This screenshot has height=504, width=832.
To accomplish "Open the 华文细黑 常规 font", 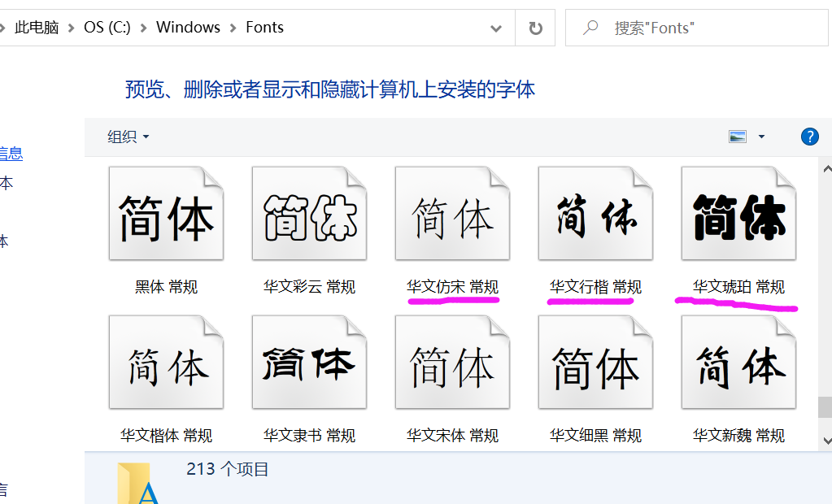I will [x=595, y=361].
